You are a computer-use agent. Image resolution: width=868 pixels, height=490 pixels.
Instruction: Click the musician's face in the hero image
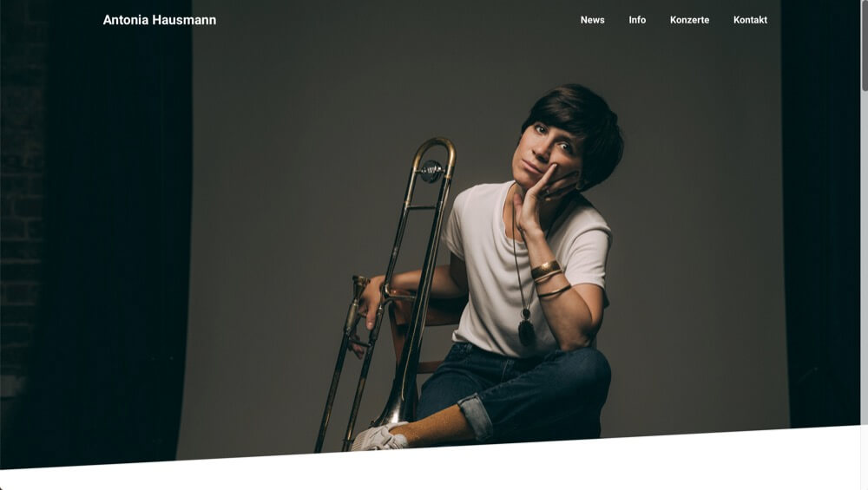tap(547, 154)
